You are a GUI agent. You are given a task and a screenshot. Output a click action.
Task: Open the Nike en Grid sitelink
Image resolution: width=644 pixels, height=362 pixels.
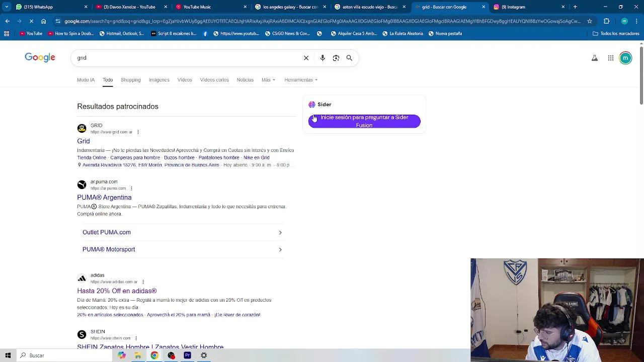[x=256, y=158]
